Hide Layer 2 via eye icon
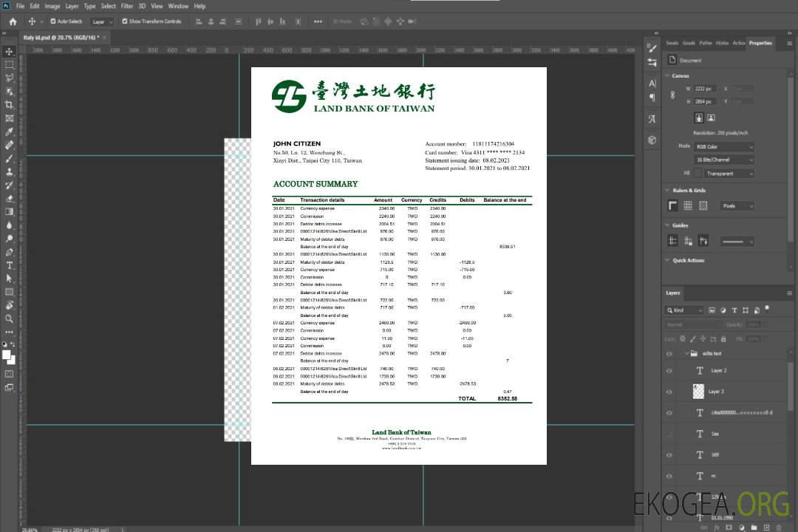Screen dimensions: 798x532 click(669, 371)
